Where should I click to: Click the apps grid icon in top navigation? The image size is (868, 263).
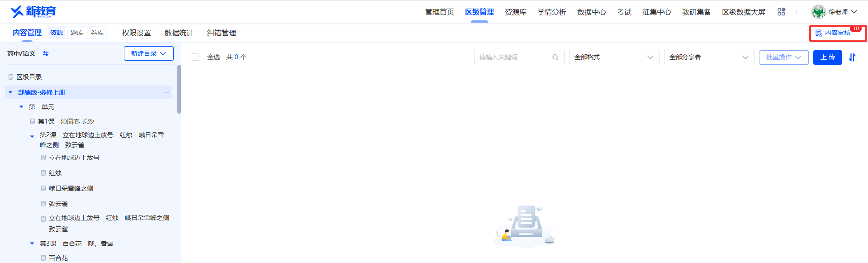(x=781, y=12)
